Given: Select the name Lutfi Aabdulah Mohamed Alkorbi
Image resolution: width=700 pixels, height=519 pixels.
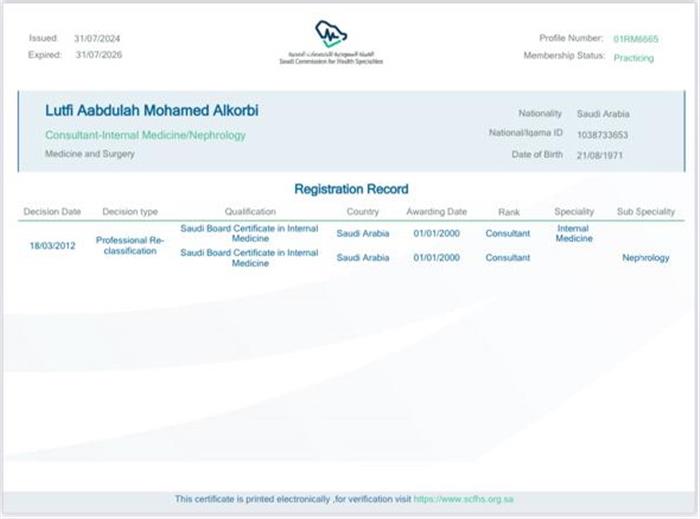Looking at the screenshot, I should [152, 110].
